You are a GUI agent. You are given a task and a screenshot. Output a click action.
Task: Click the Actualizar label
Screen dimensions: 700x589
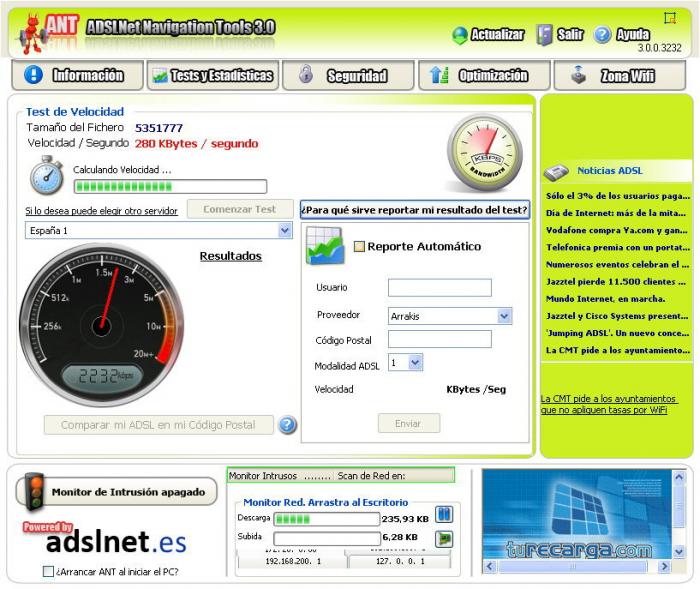tap(497, 35)
